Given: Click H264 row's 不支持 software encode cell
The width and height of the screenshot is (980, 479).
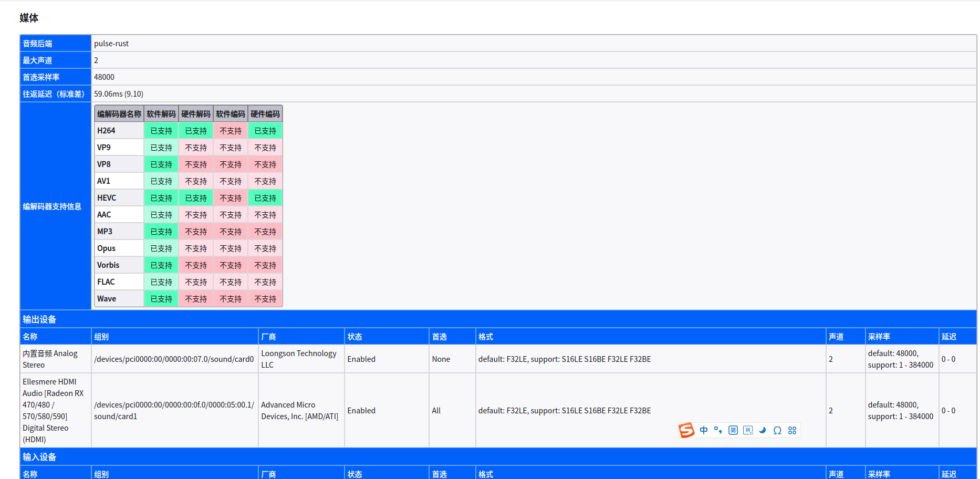Looking at the screenshot, I should pos(231,131).
